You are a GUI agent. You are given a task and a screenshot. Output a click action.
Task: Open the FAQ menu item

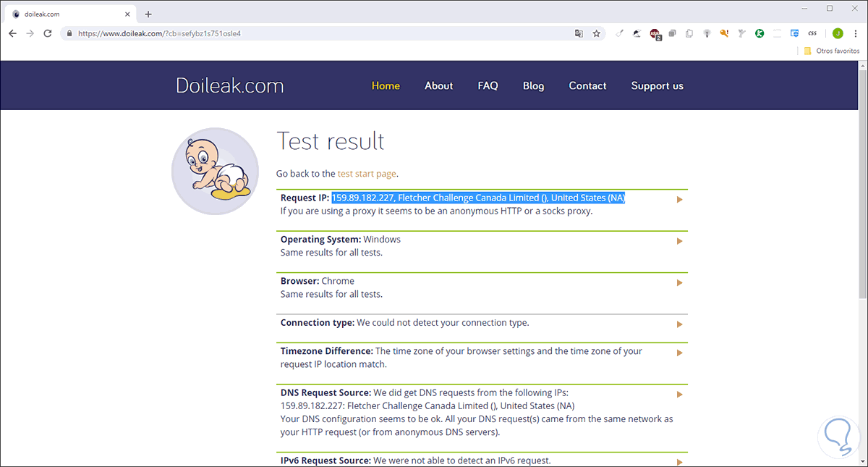click(x=488, y=85)
